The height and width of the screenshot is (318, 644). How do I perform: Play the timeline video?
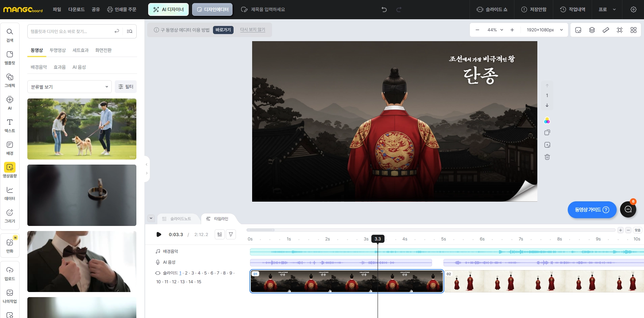(x=159, y=234)
